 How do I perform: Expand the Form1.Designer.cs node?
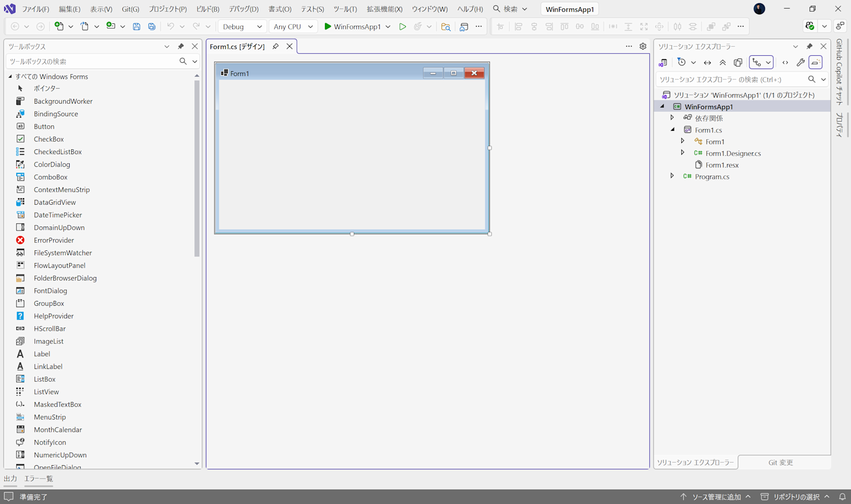click(x=683, y=153)
